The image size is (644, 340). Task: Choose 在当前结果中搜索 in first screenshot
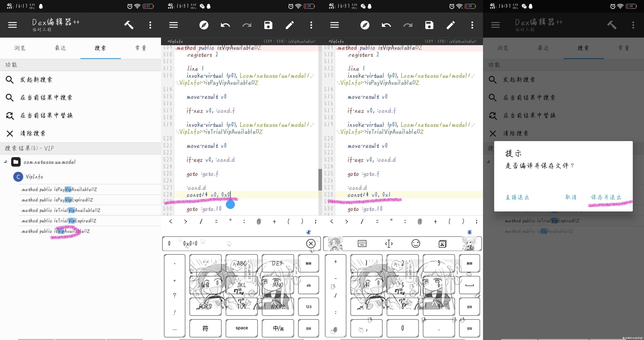pyautogui.click(x=80, y=98)
